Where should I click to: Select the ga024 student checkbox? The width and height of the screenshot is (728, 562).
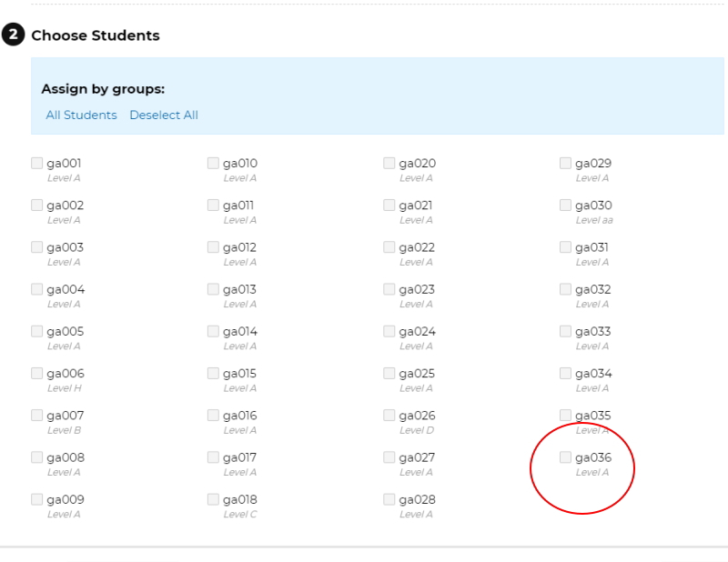click(x=389, y=331)
